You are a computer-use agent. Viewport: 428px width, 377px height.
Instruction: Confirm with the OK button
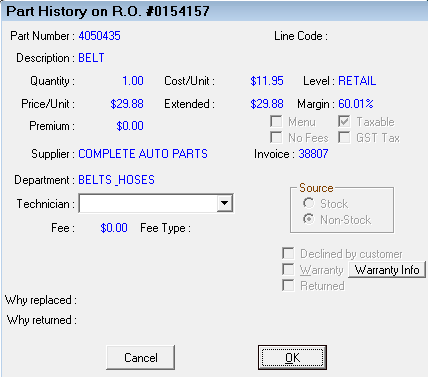point(292,358)
